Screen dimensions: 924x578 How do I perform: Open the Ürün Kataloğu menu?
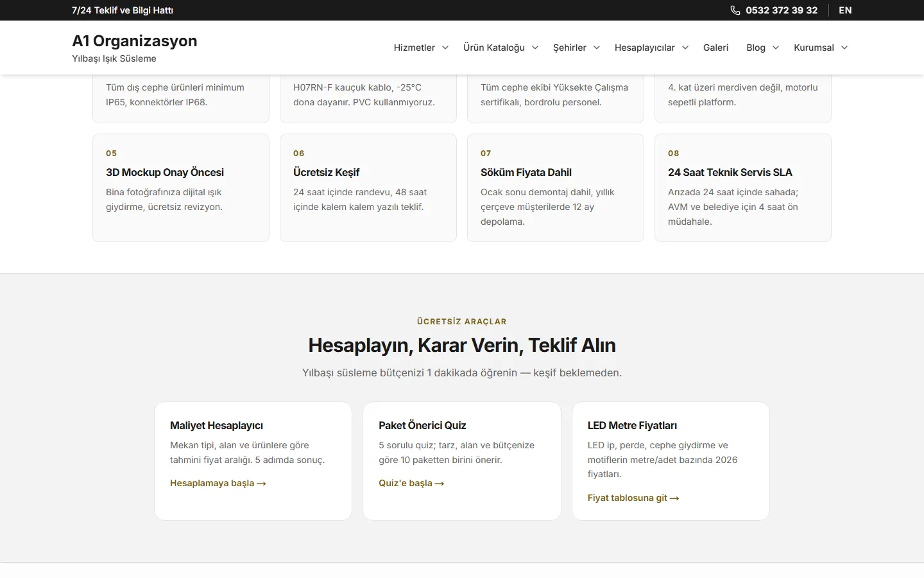click(494, 48)
